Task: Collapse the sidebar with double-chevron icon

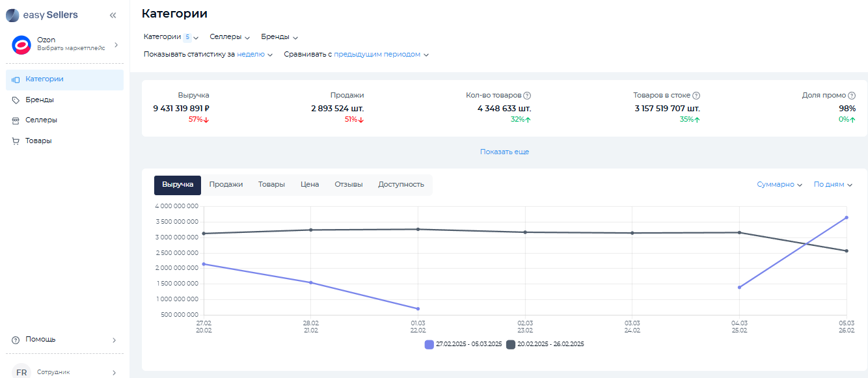Action: click(113, 15)
